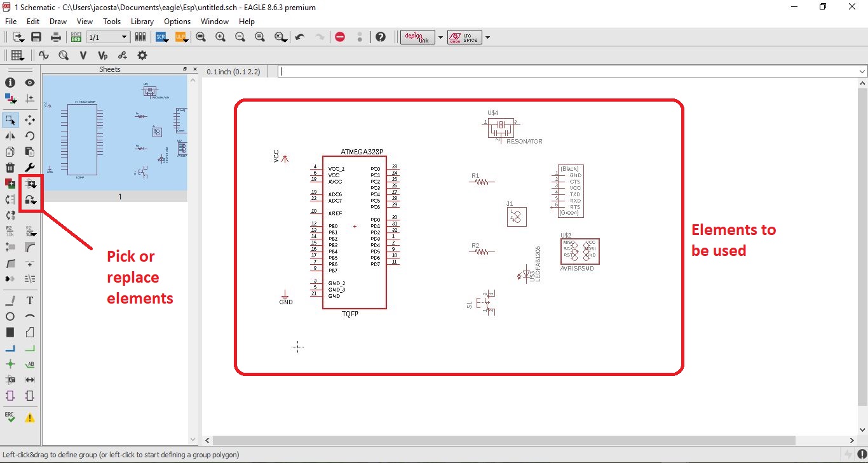
Task: Open the LTC SPICE dropdown arrow
Action: pos(487,37)
